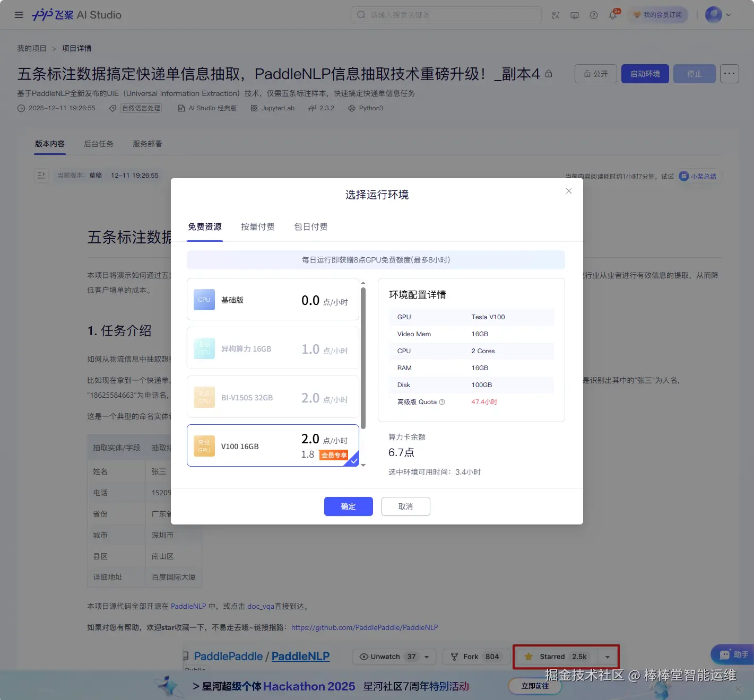This screenshot has width=754, height=700.
Task: Open the 助手 assistant button
Action: (733, 655)
